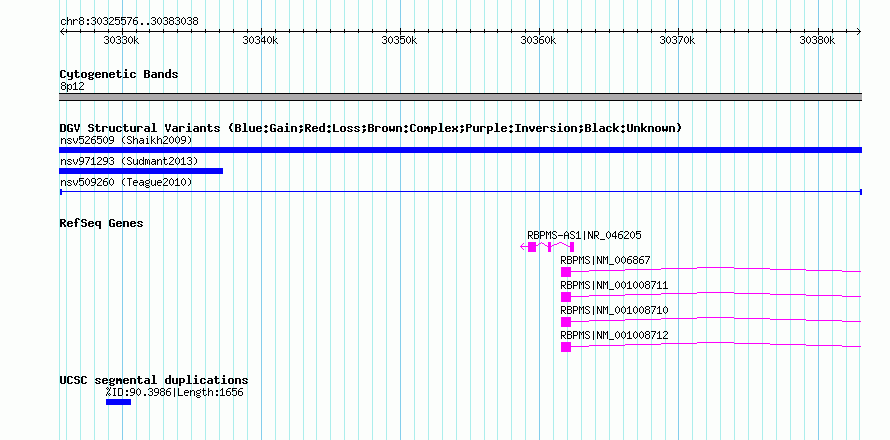Screen dimensions: 890x440
Task: Click the nsv526509 (Shaikh2009) blue gain bar
Action: [x=460, y=150]
